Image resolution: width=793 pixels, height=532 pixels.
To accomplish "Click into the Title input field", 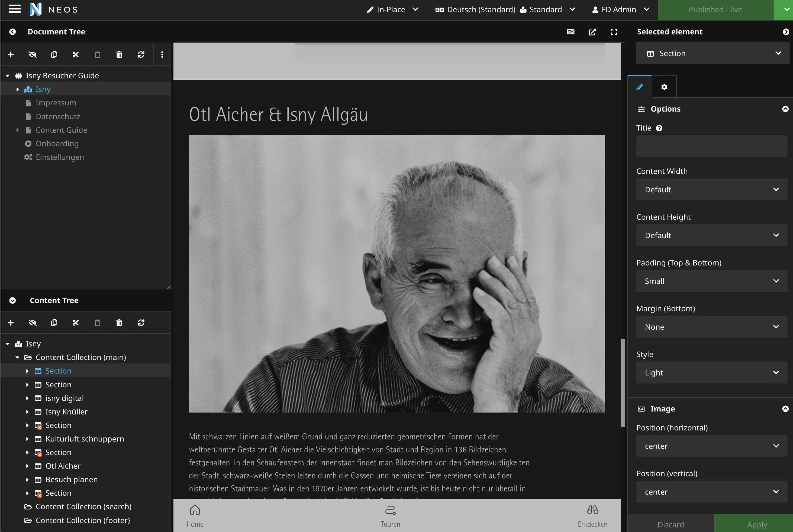I will pos(711,146).
